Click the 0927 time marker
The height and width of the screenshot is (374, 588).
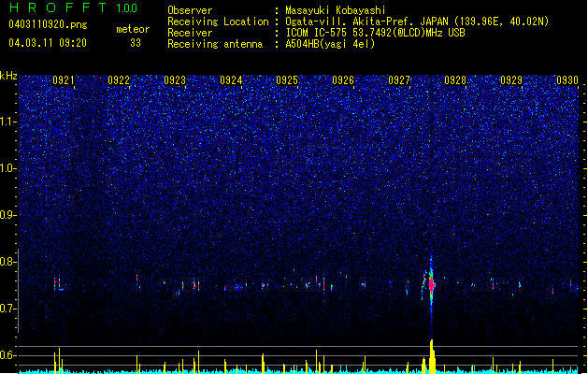tap(399, 80)
